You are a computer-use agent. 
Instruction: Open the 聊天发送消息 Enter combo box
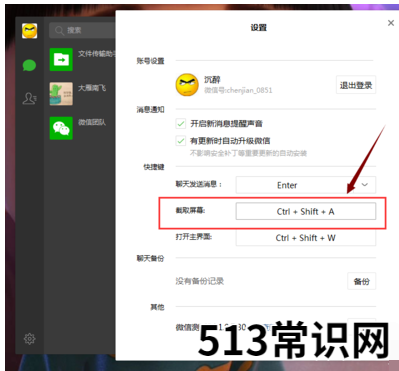tap(306, 185)
